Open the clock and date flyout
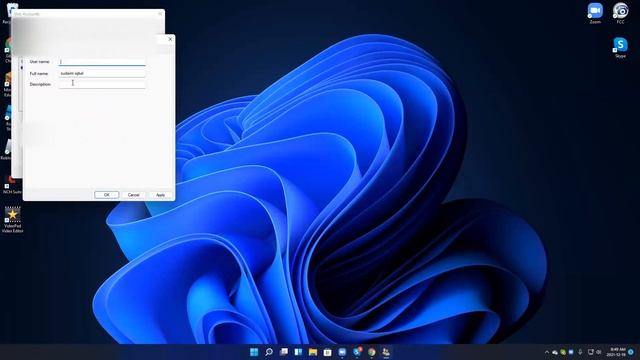The image size is (640, 360). [x=616, y=352]
